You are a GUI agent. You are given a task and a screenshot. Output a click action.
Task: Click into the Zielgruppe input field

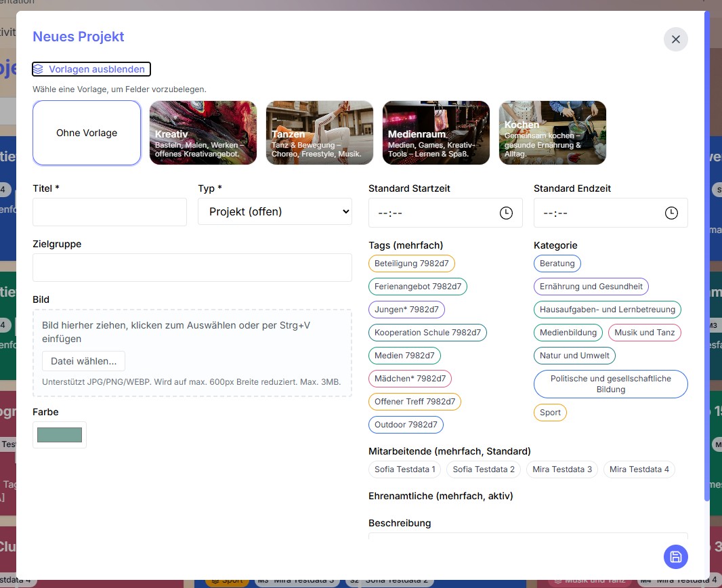(x=192, y=268)
